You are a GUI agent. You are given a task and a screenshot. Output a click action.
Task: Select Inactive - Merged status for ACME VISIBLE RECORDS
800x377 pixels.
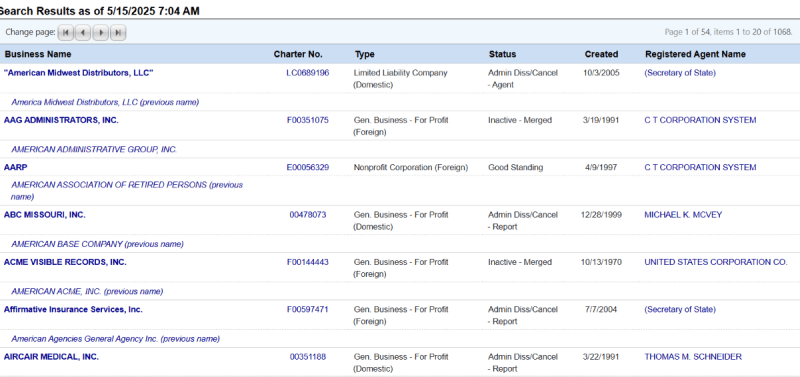(x=520, y=262)
